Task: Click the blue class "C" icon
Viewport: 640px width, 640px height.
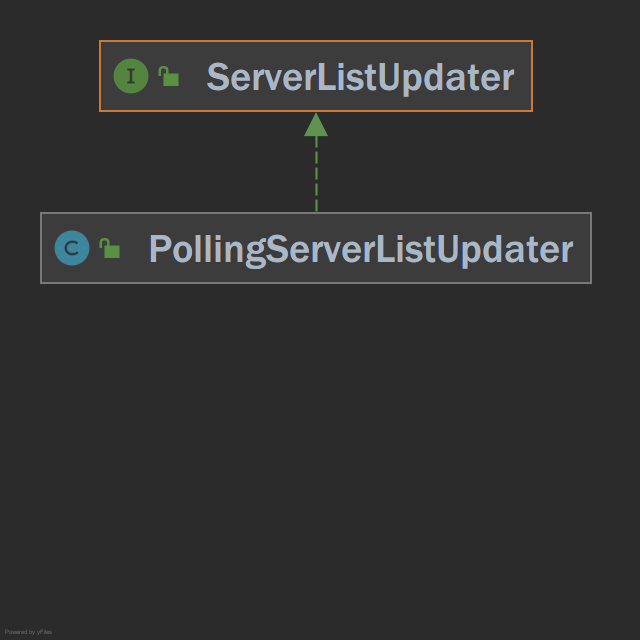Action: click(72, 248)
